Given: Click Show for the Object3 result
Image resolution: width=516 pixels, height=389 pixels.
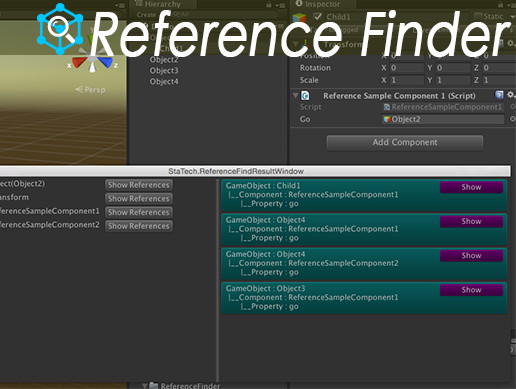Looking at the screenshot, I should tap(471, 290).
